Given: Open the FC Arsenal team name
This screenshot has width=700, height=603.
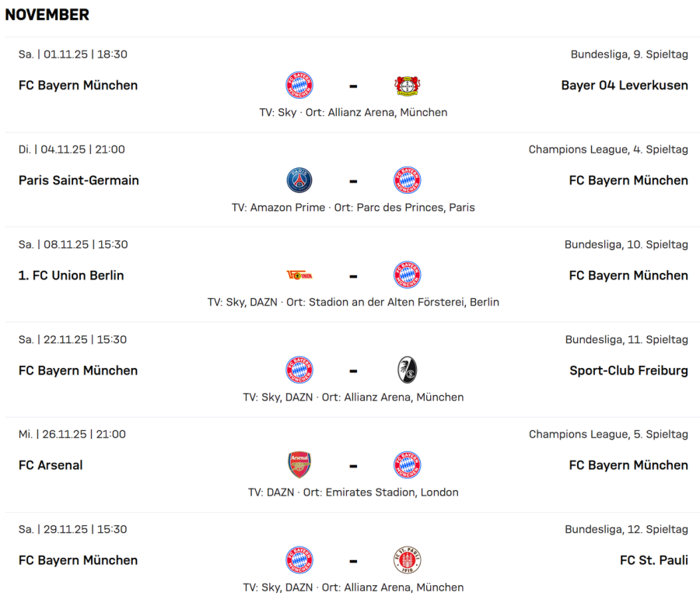Looking at the screenshot, I should pos(51,465).
